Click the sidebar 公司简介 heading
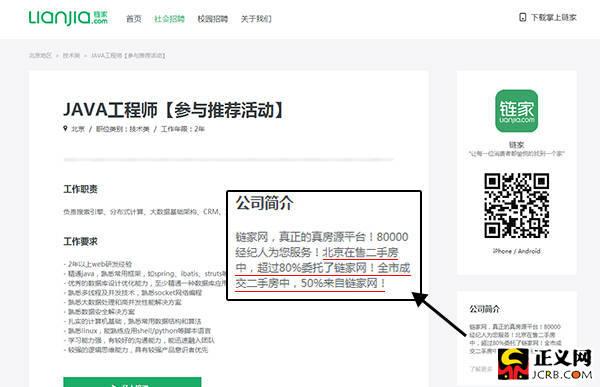600x387 pixels. 484,309
